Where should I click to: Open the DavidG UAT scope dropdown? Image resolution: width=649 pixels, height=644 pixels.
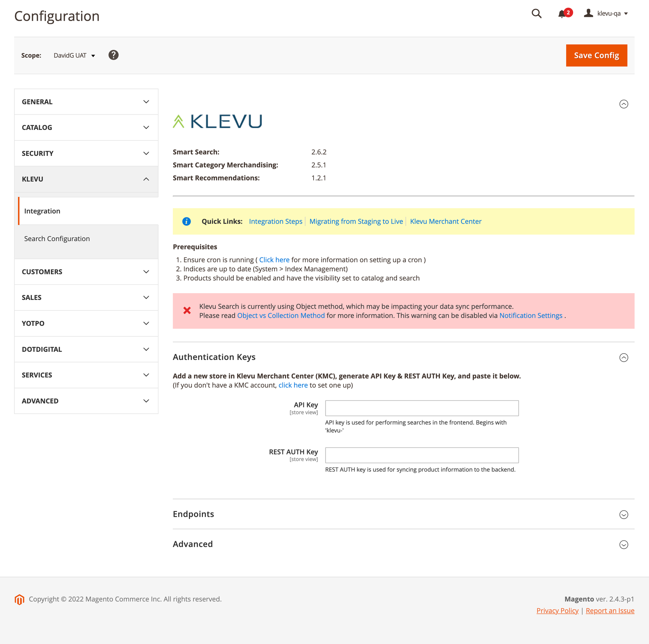pyautogui.click(x=74, y=55)
